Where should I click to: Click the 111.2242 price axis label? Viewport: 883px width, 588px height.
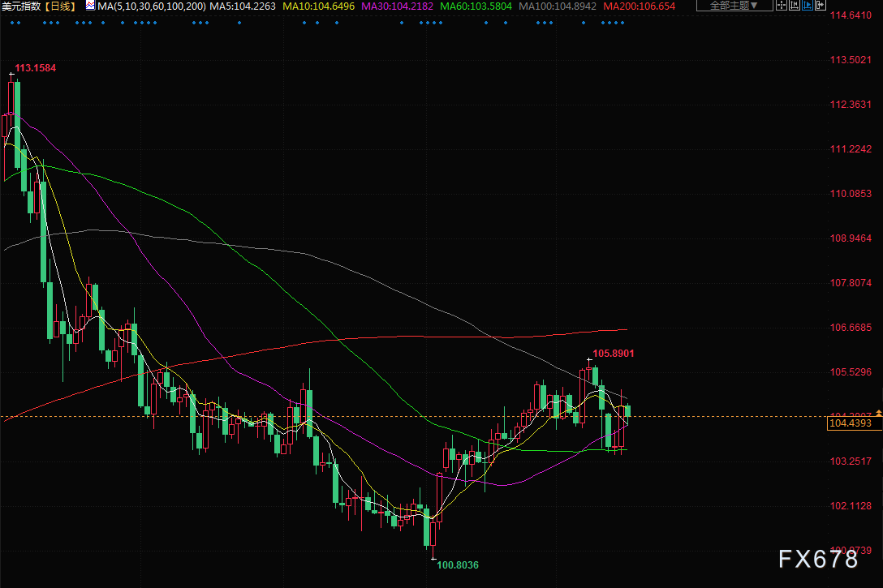click(851, 149)
